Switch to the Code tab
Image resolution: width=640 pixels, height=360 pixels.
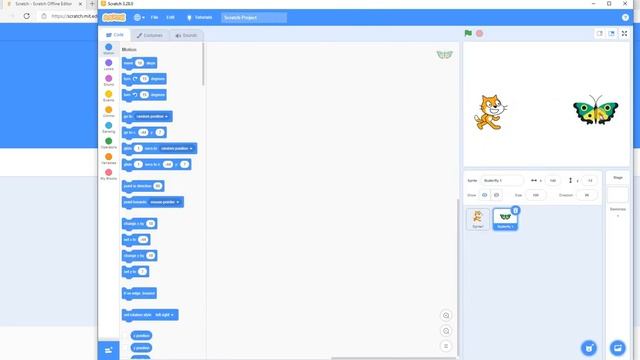click(x=115, y=35)
